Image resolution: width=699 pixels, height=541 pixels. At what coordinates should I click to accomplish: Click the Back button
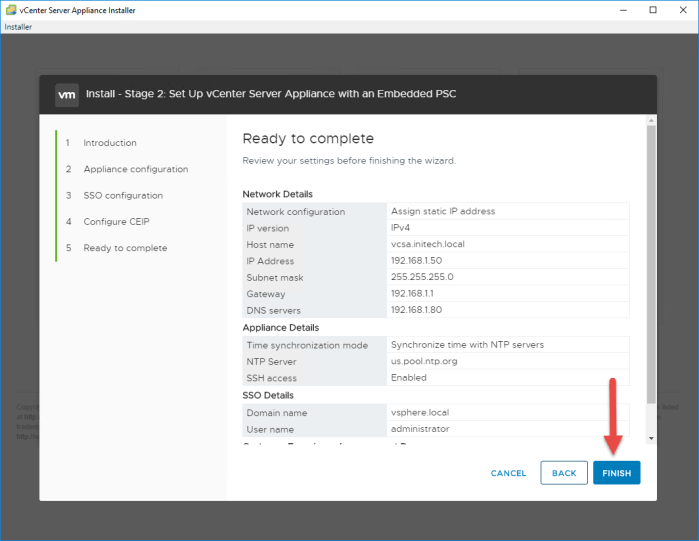click(564, 473)
